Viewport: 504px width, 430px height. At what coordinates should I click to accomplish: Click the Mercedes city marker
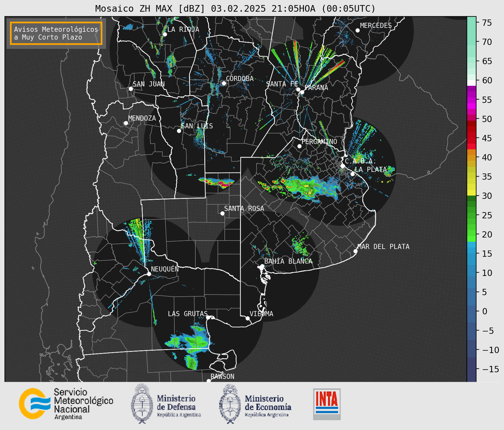(358, 31)
